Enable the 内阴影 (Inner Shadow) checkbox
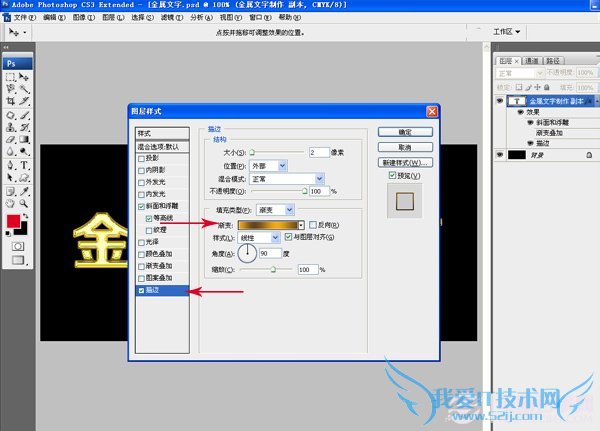This screenshot has width=600, height=431. click(x=141, y=170)
